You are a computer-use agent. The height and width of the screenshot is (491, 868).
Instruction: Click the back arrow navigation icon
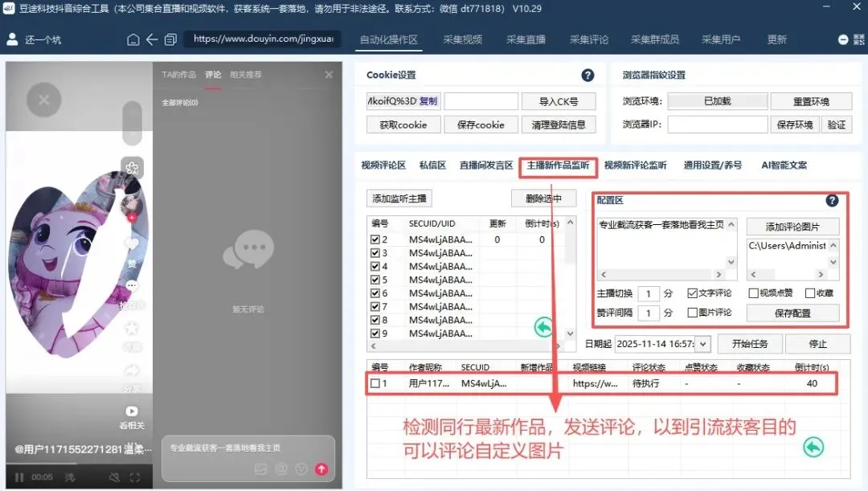tap(152, 38)
